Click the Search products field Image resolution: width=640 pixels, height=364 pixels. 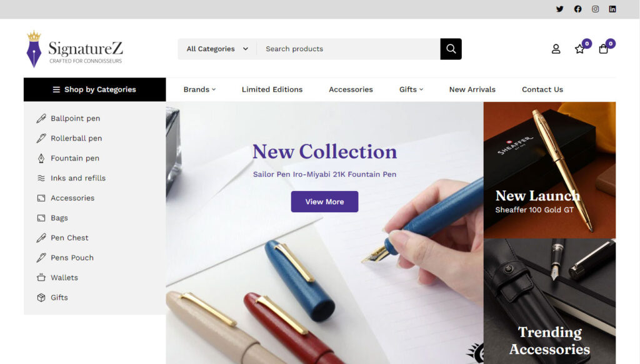349,49
